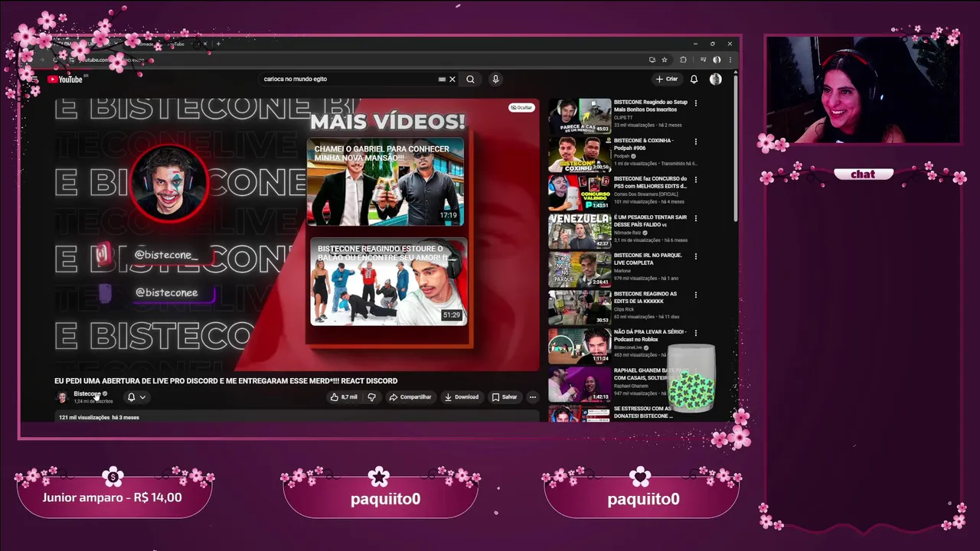Open the Criar create button

667,79
